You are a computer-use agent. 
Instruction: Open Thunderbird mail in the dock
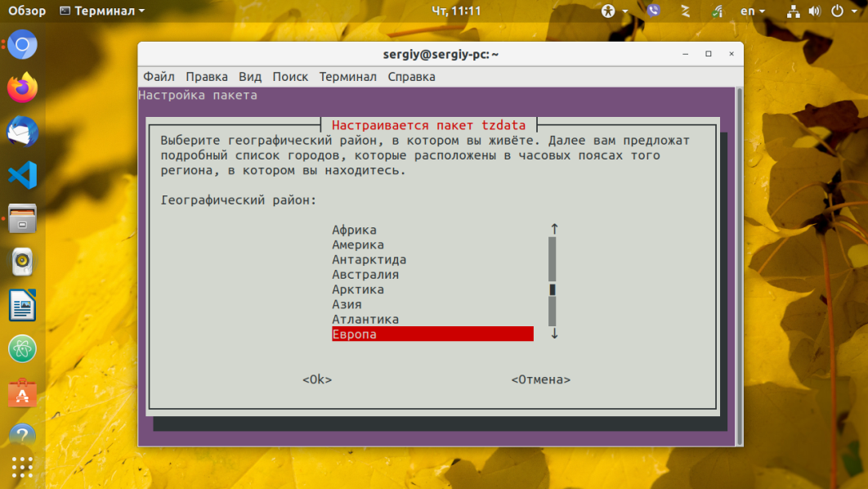pyautogui.click(x=22, y=132)
